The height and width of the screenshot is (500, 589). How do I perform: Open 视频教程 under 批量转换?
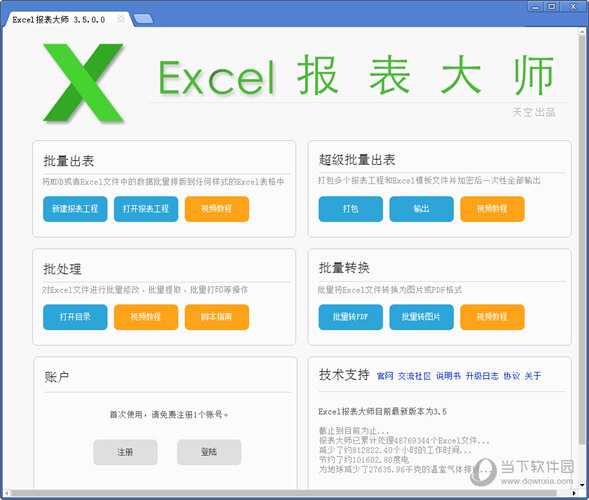tap(492, 317)
